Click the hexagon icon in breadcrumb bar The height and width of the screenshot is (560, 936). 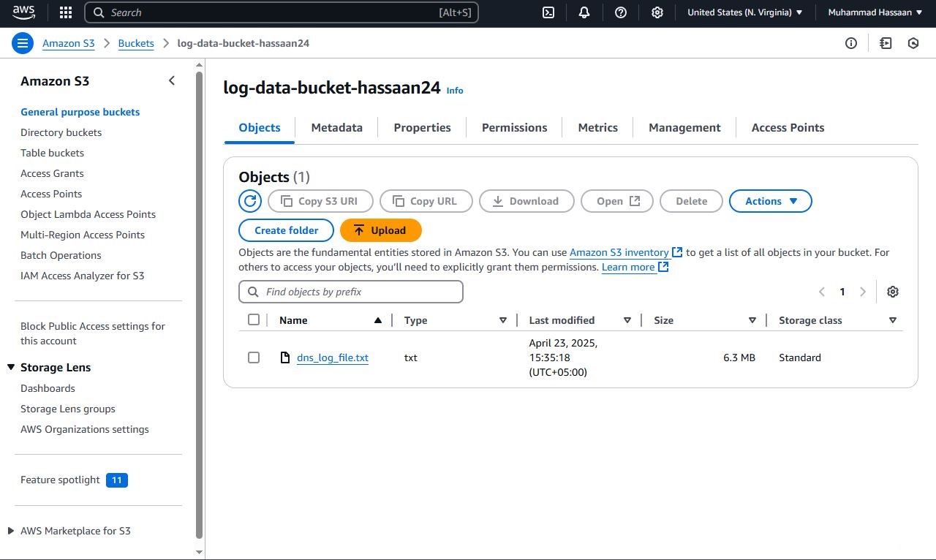point(913,43)
